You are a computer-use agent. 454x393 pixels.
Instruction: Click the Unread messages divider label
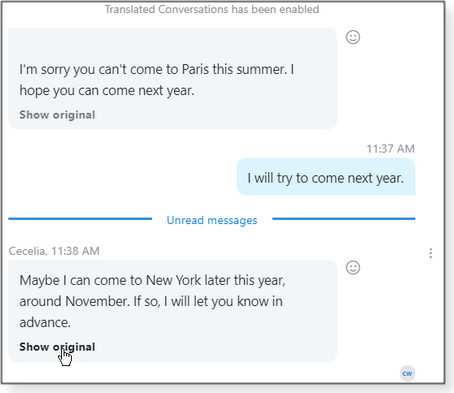click(x=212, y=220)
